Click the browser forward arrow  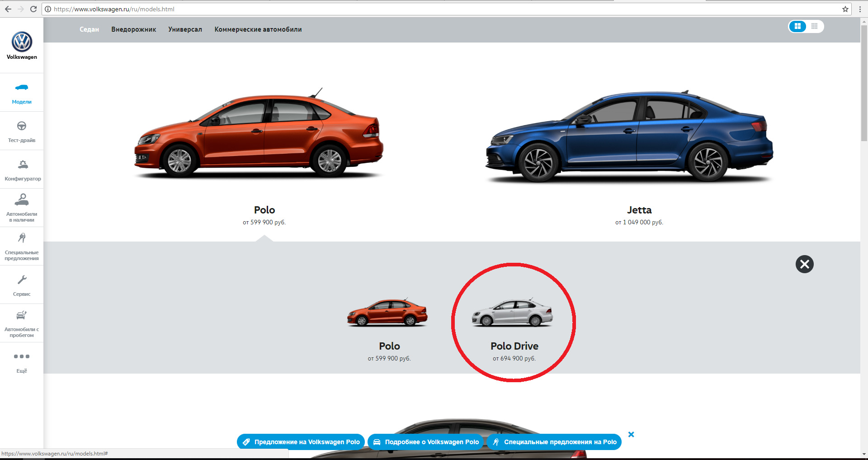[20, 9]
